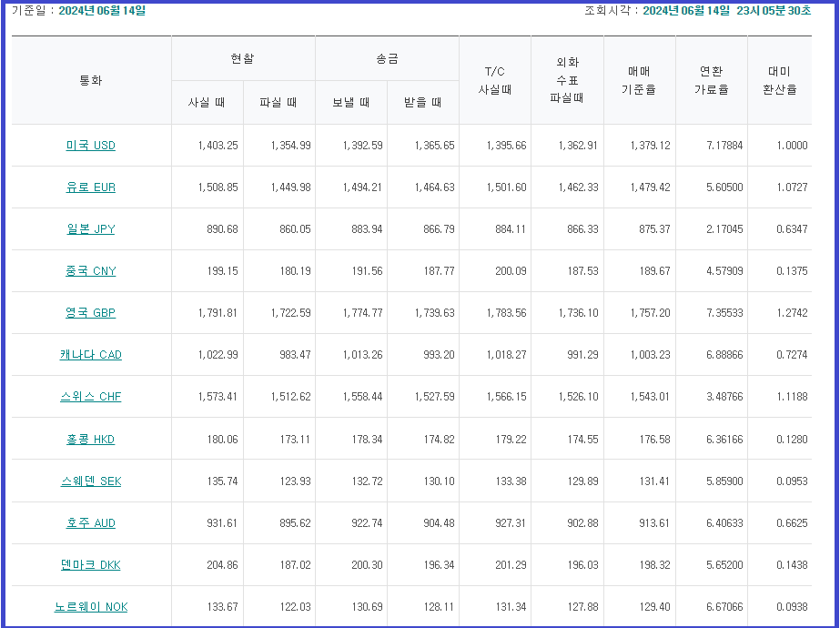Select the T/C 사실때 column header
840x628 pixels.
[x=495, y=80]
